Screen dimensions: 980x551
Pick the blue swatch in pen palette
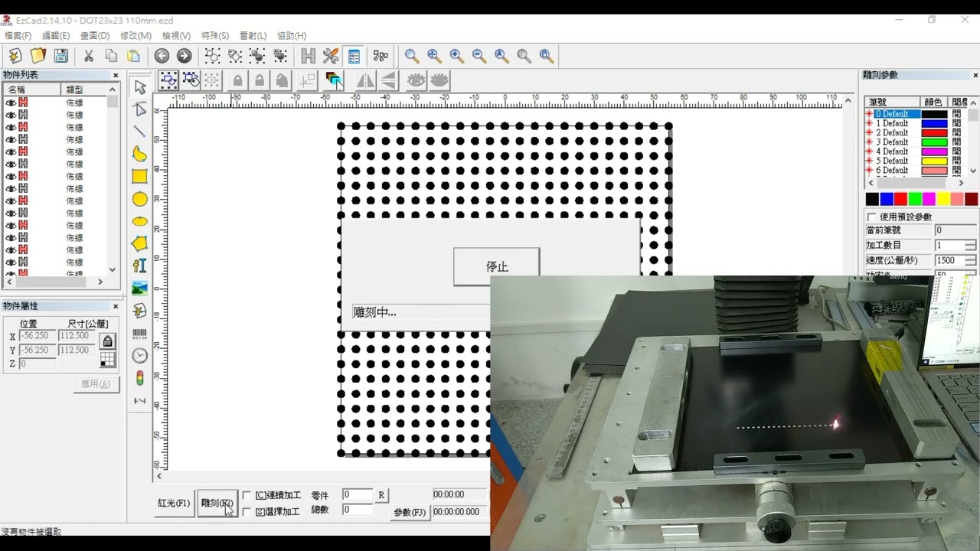[x=887, y=199]
